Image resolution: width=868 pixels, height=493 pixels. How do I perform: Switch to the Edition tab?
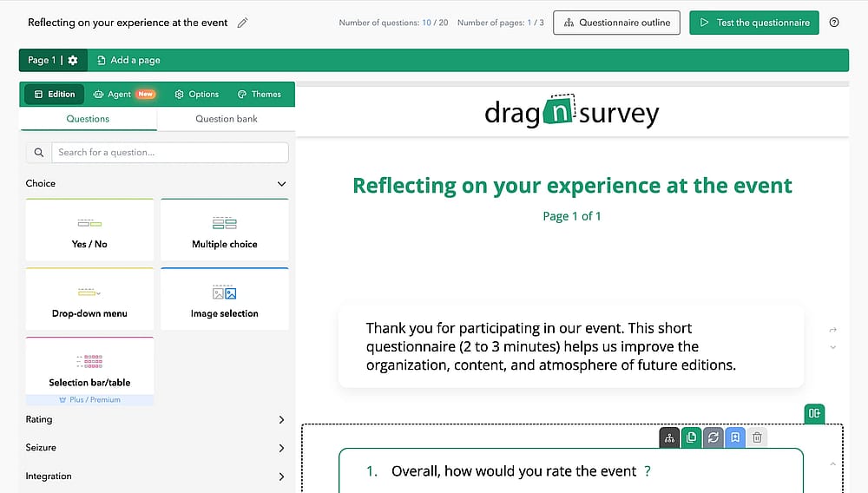(54, 94)
